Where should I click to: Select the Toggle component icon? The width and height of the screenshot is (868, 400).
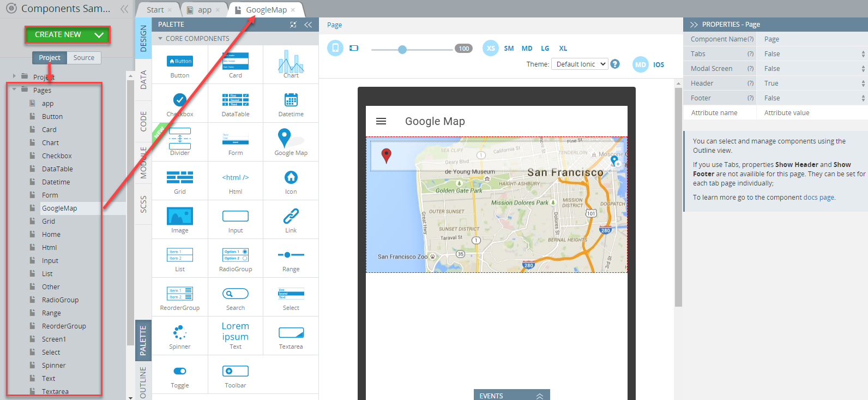coord(180,371)
